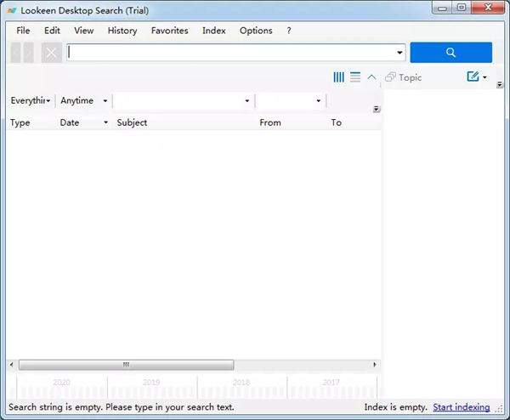
Task: Open the Options menu
Action: pos(256,31)
